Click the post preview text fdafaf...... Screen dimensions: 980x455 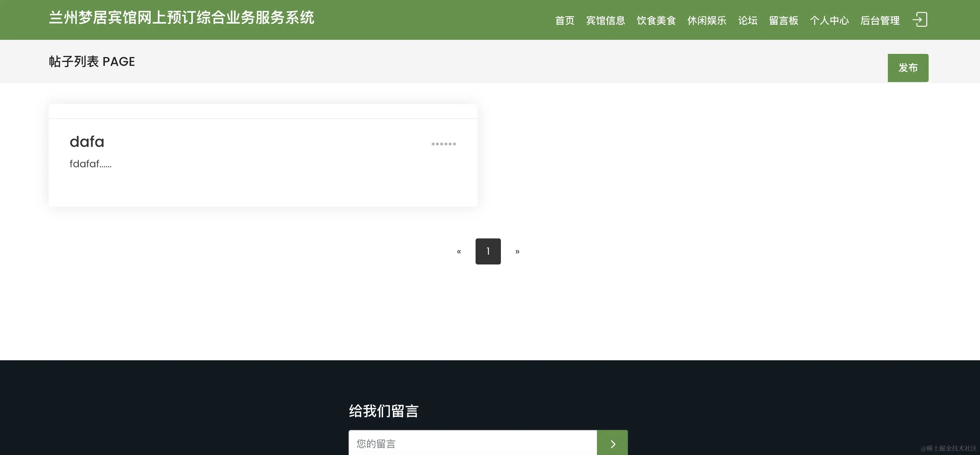90,164
